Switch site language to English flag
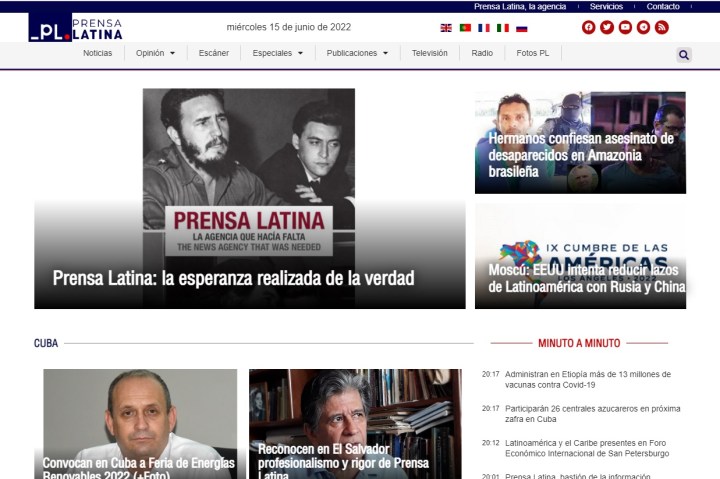Viewport: 720px width, 479px height. [x=446, y=28]
